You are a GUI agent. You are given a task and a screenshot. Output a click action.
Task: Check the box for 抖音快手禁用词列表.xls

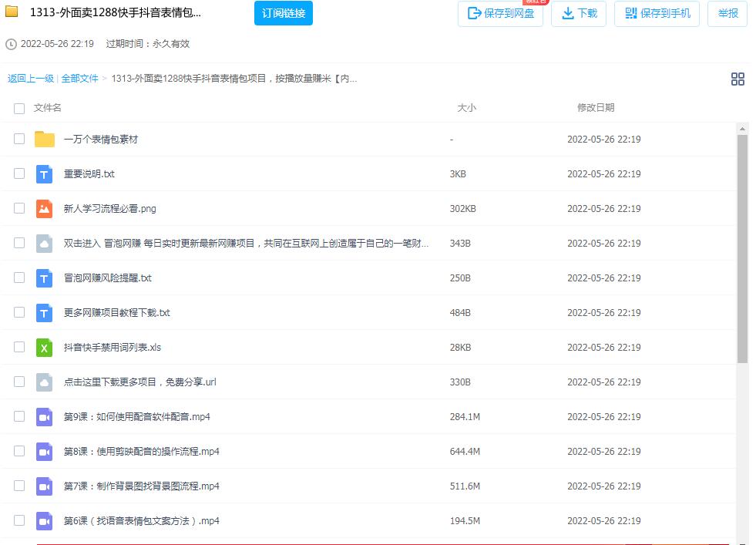(19, 347)
